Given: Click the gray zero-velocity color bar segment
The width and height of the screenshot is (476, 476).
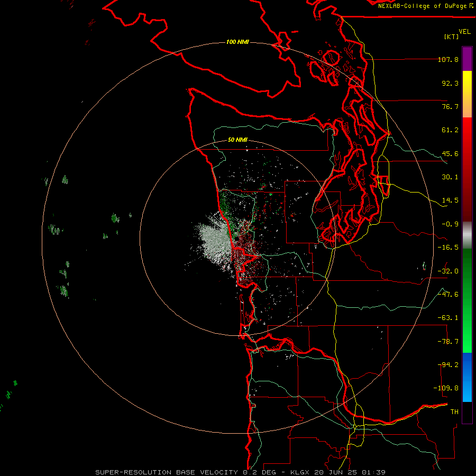Looking at the screenshot, I should pos(467,235).
